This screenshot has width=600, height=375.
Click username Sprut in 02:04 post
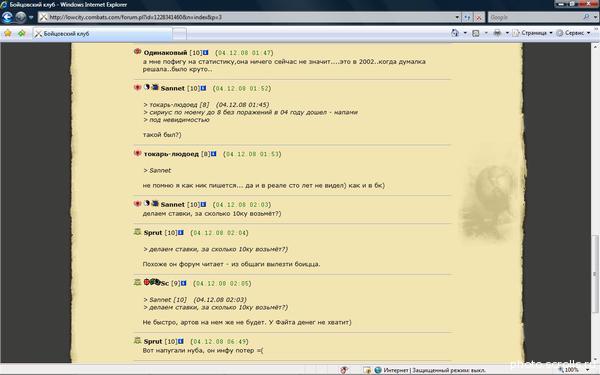click(x=153, y=233)
